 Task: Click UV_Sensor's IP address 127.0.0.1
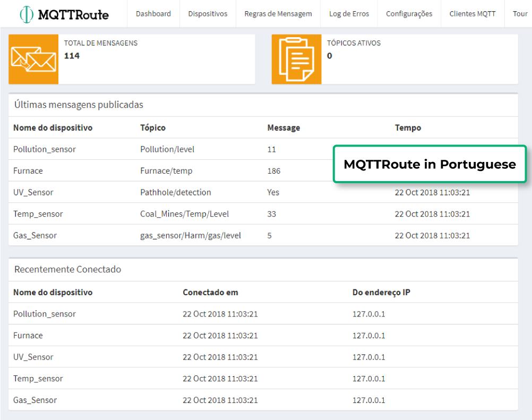(x=369, y=357)
